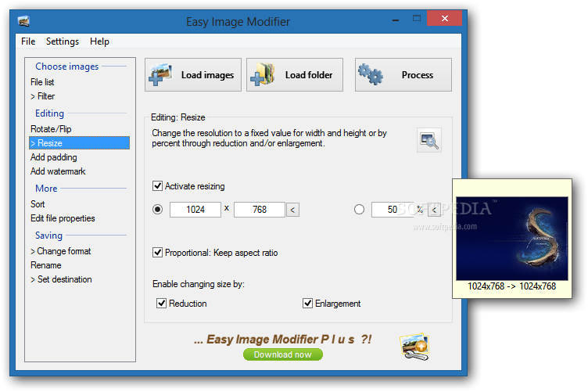Select the percent resize radio button
Screen dimensions: 588x392
359,210
